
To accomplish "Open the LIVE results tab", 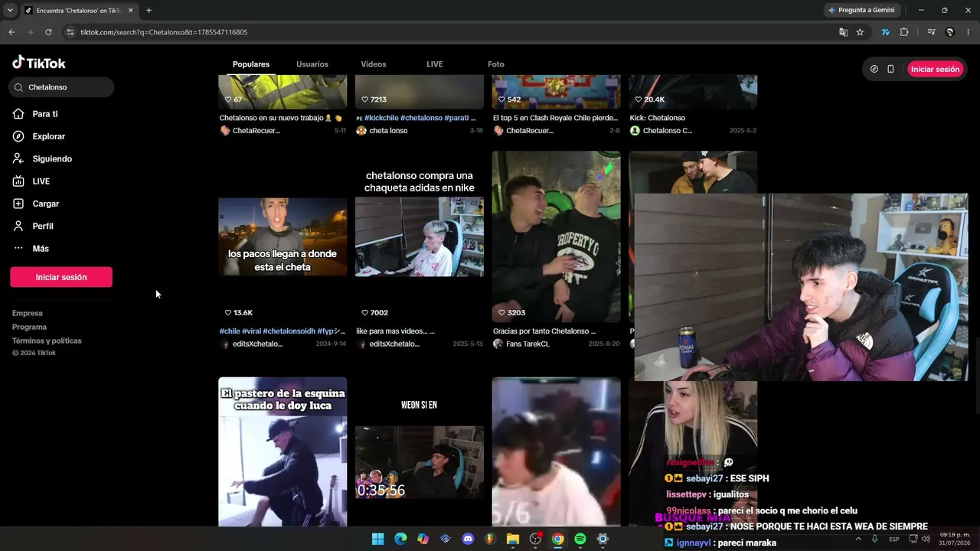I will 435,64.
